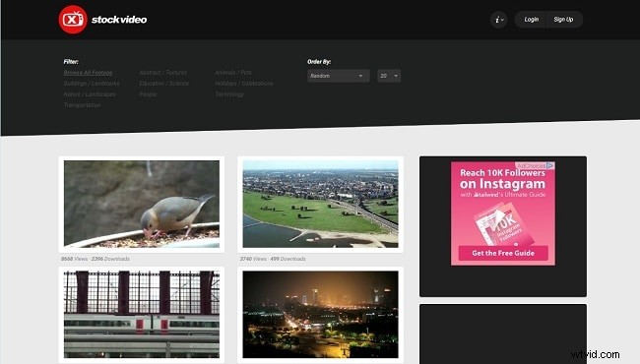Image resolution: width=640 pixels, height=364 pixels.
Task: Click the AdChoices icon on Instagram ad
Action: pyautogui.click(x=550, y=166)
